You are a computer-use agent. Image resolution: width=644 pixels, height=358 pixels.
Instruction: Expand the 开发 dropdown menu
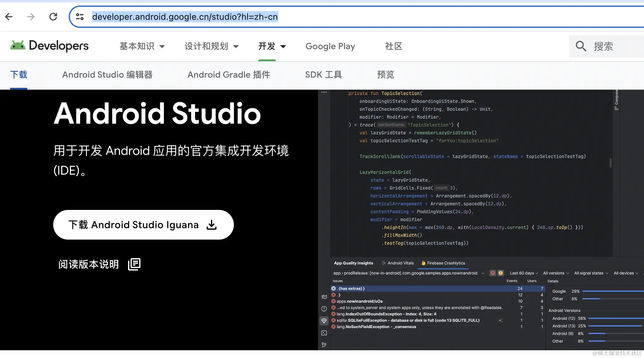[x=272, y=46]
